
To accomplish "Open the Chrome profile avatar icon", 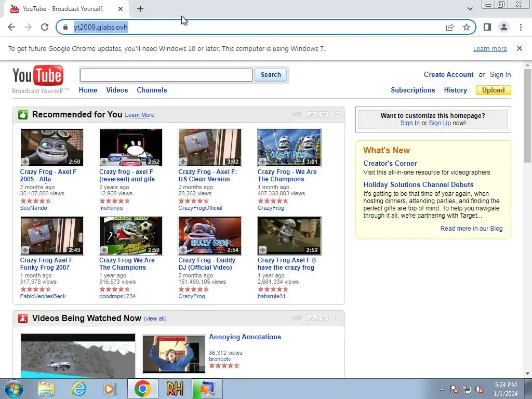I will point(504,27).
